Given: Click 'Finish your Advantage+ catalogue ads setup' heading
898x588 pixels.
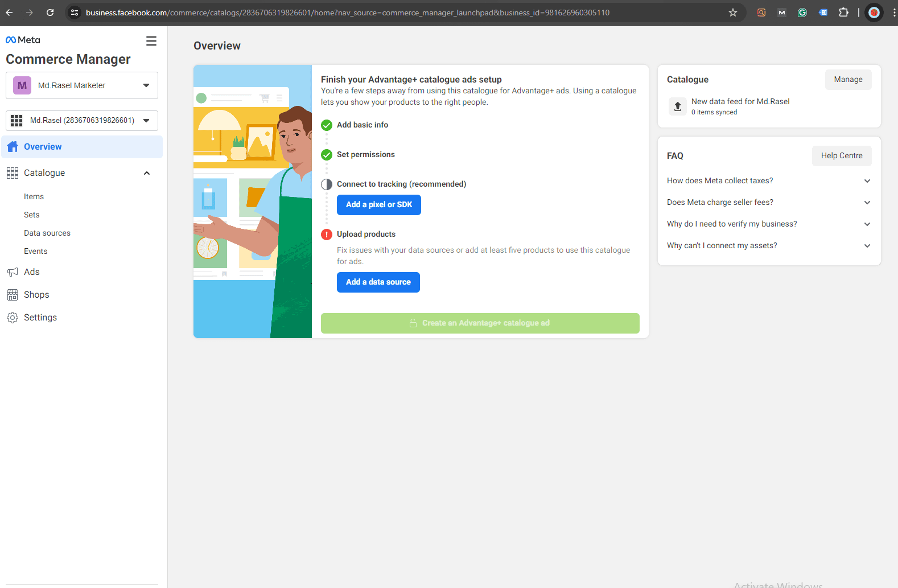Looking at the screenshot, I should [x=411, y=80].
